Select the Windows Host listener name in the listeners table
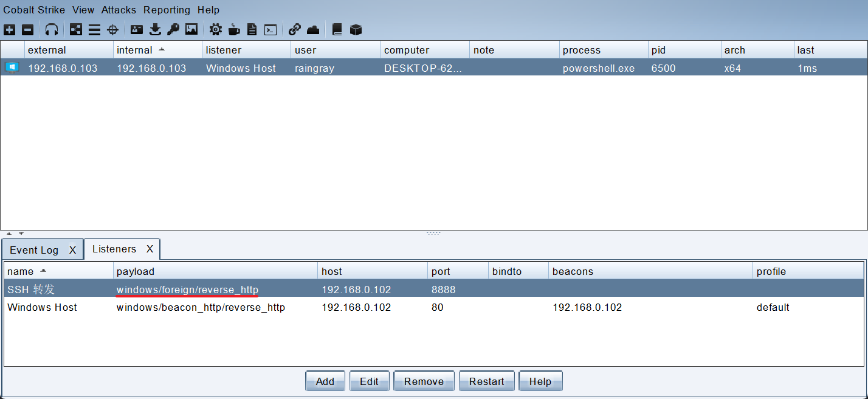The height and width of the screenshot is (399, 868). pyautogui.click(x=42, y=307)
